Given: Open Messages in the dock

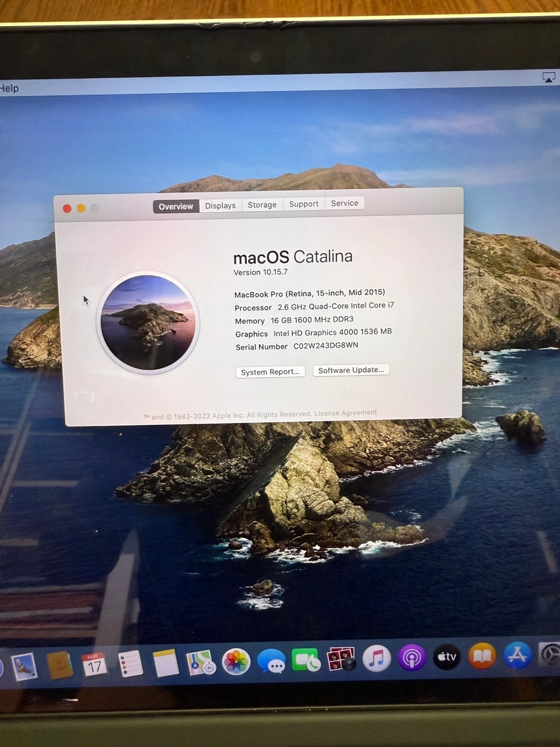Looking at the screenshot, I should point(271,661).
